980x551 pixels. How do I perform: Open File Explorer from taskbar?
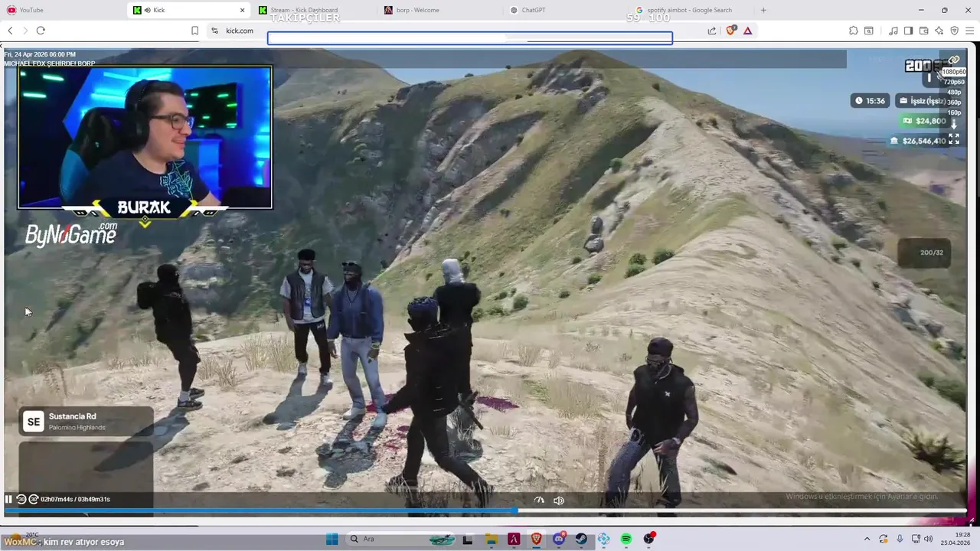tap(491, 539)
